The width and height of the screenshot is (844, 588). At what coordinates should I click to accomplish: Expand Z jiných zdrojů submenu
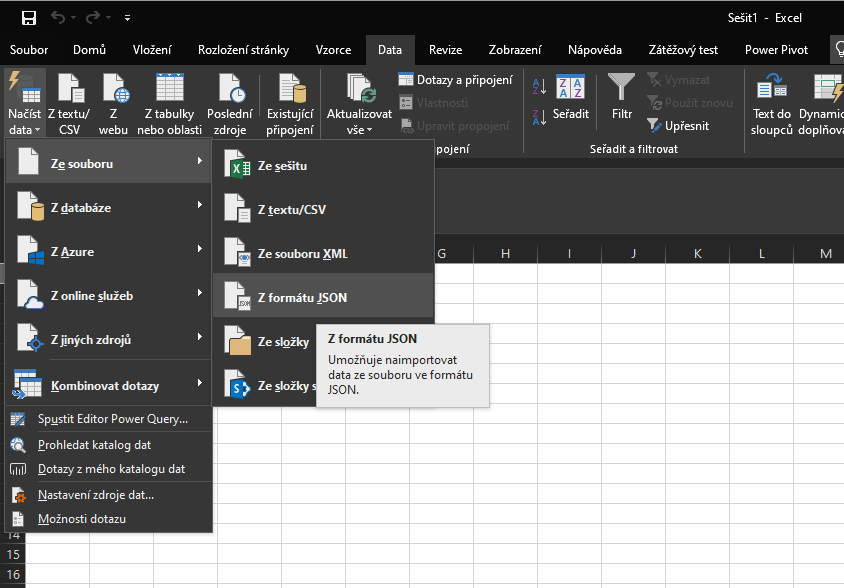[109, 340]
